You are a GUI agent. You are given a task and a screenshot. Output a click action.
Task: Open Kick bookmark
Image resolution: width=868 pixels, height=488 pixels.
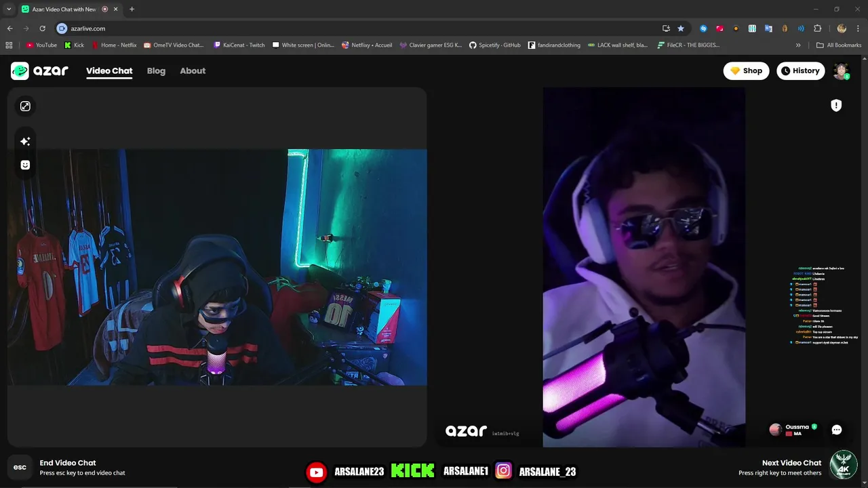point(75,45)
